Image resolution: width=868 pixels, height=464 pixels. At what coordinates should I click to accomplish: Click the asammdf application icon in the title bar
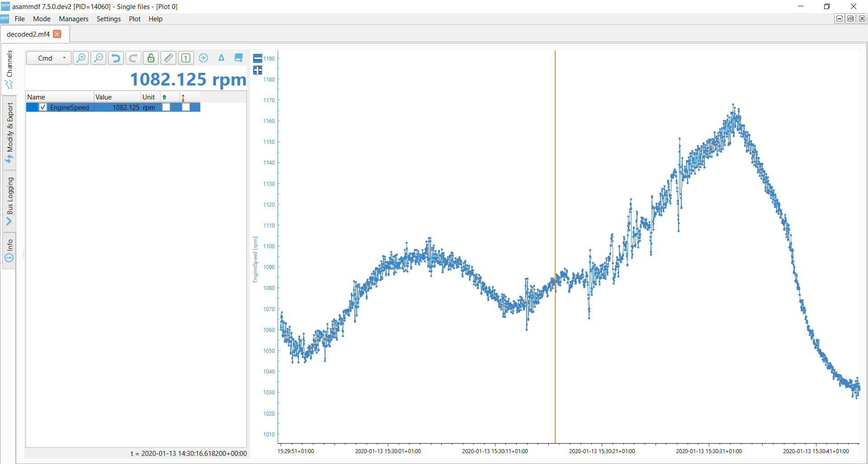5,6
